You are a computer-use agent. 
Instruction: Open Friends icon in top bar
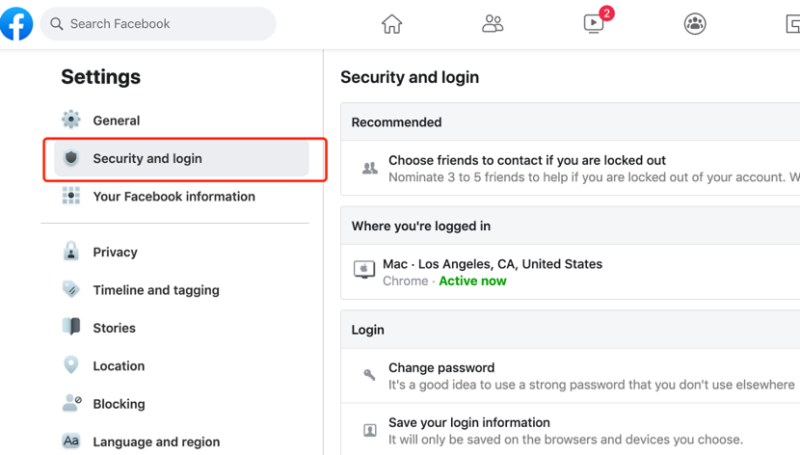[492, 24]
